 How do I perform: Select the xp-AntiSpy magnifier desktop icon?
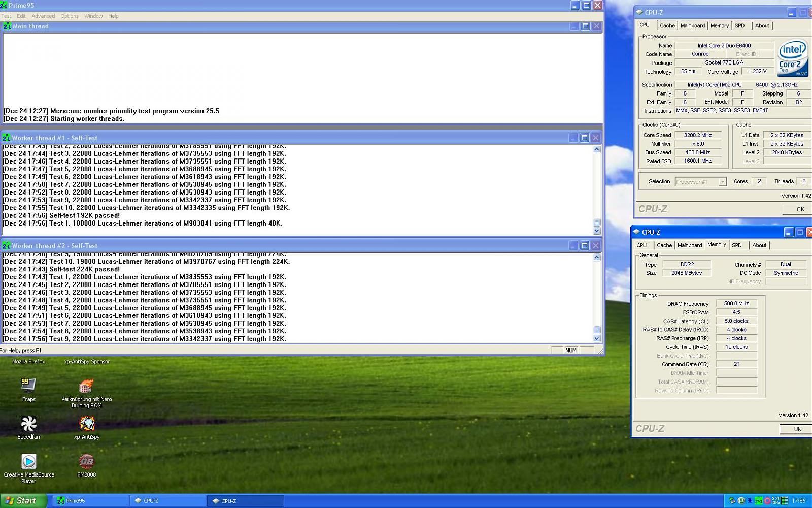click(x=87, y=424)
